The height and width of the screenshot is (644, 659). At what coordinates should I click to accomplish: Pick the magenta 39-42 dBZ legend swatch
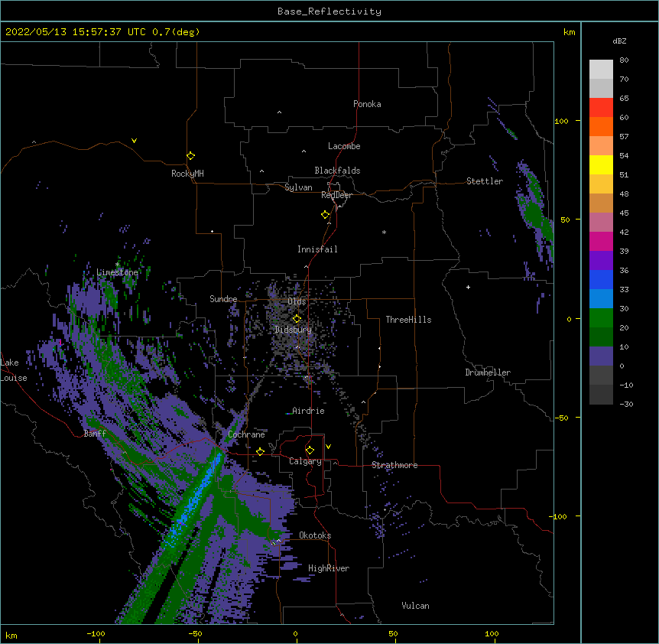click(x=601, y=241)
